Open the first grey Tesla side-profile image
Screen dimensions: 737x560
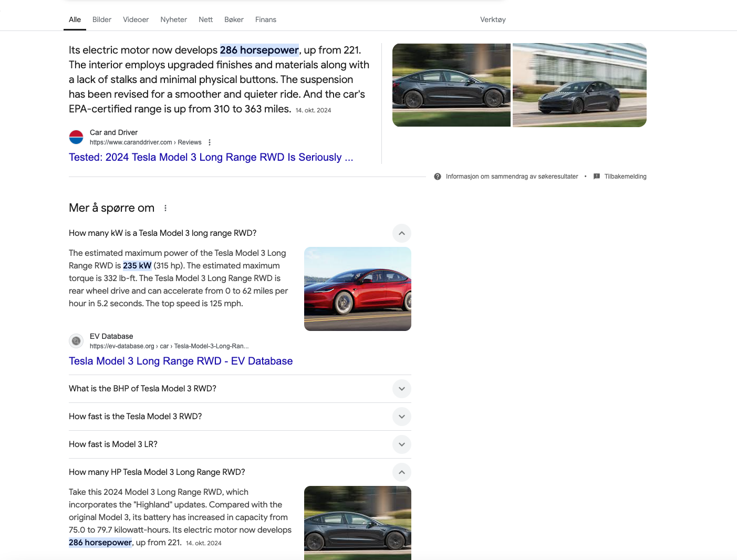point(451,85)
